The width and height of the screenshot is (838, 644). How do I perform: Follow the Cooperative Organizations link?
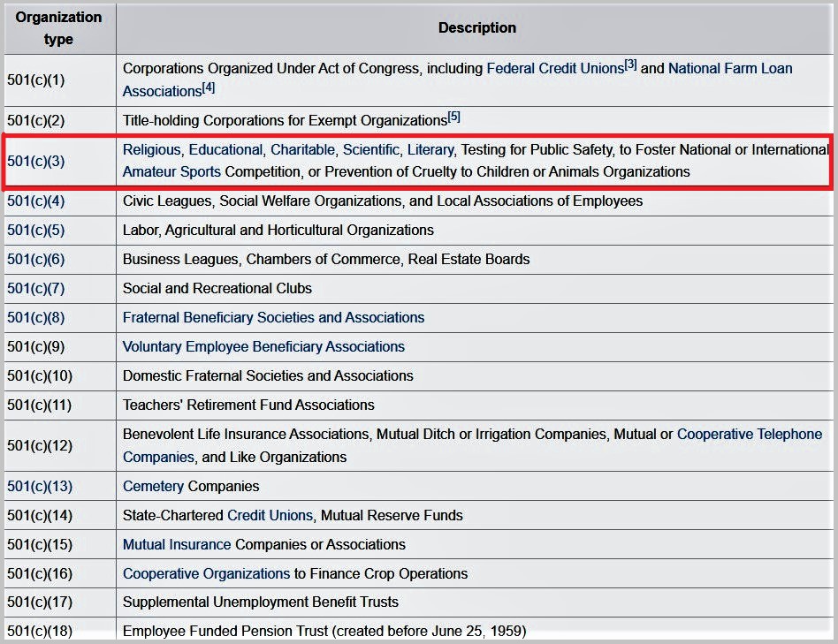point(206,574)
